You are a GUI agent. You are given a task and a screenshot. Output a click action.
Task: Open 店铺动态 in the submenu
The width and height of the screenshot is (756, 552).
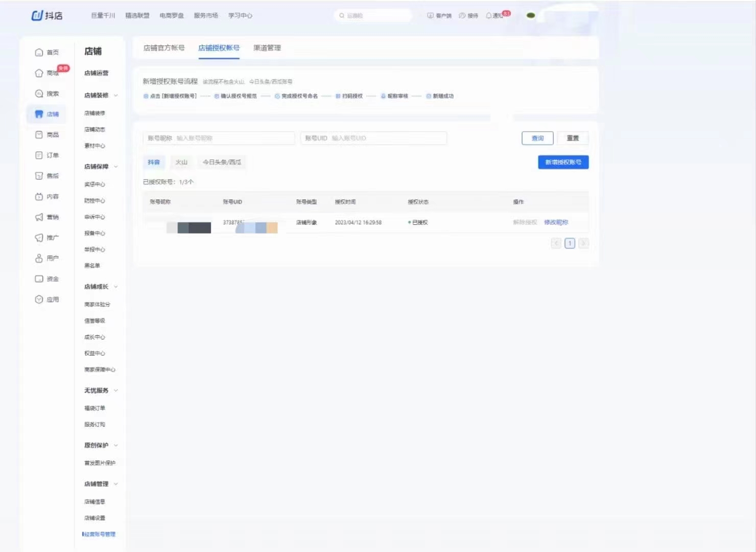pos(94,130)
